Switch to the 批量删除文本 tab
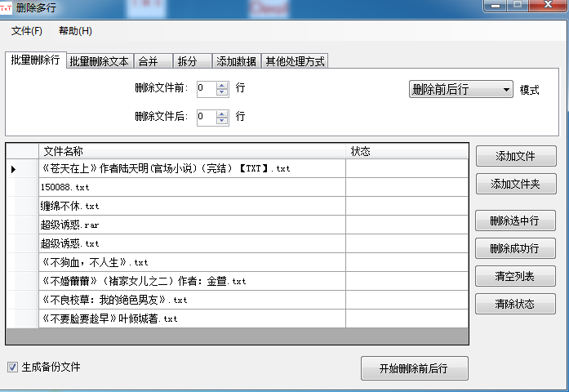 point(100,61)
